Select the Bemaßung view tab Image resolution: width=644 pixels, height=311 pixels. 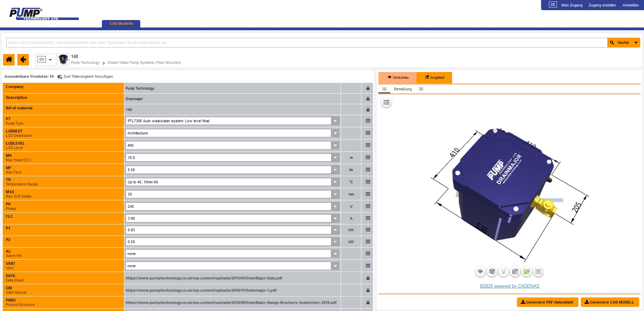(402, 89)
